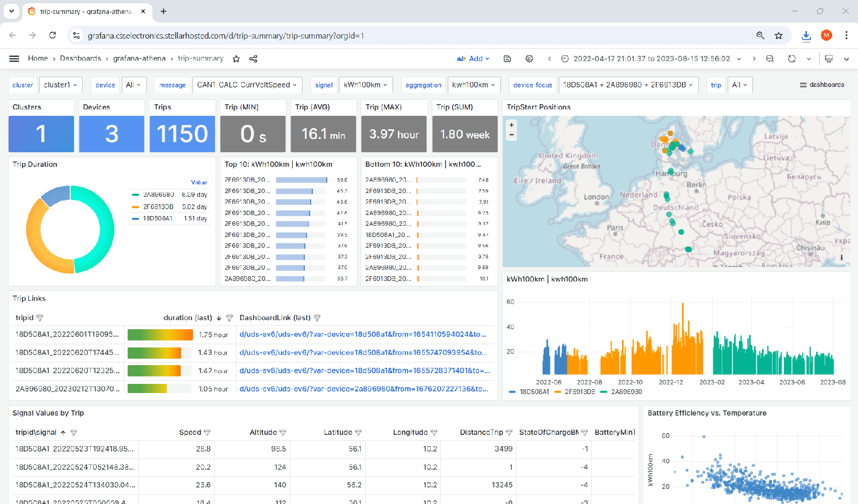Open the device All dropdown
Image resolution: width=858 pixels, height=504 pixels.
[x=134, y=85]
